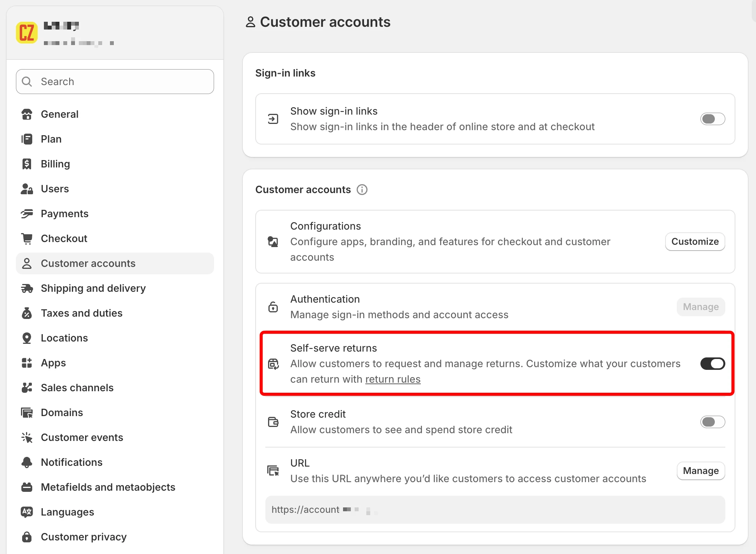Enable the Store credit toggle
The image size is (756, 554).
712,422
